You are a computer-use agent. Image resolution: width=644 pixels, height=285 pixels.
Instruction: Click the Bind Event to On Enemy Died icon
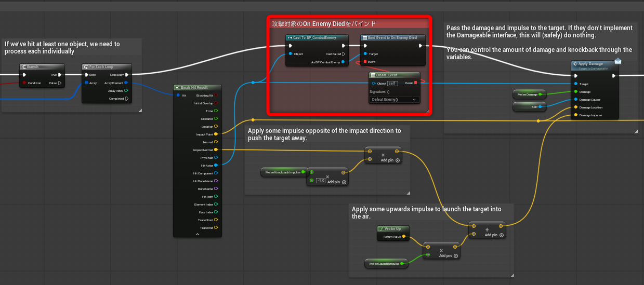point(365,38)
